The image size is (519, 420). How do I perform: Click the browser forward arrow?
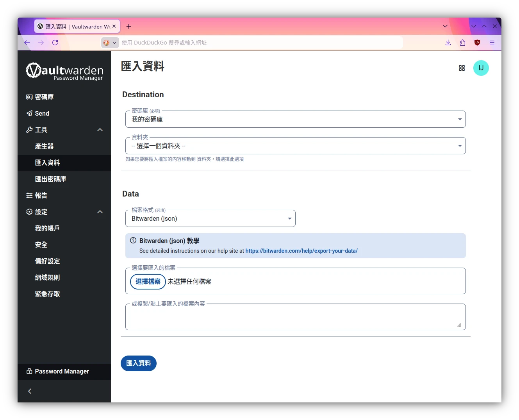pos(41,43)
